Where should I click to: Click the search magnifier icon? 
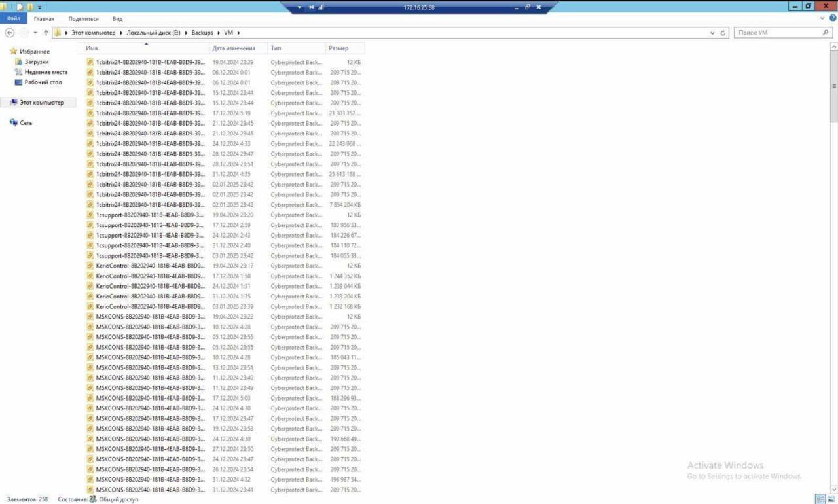click(x=826, y=33)
